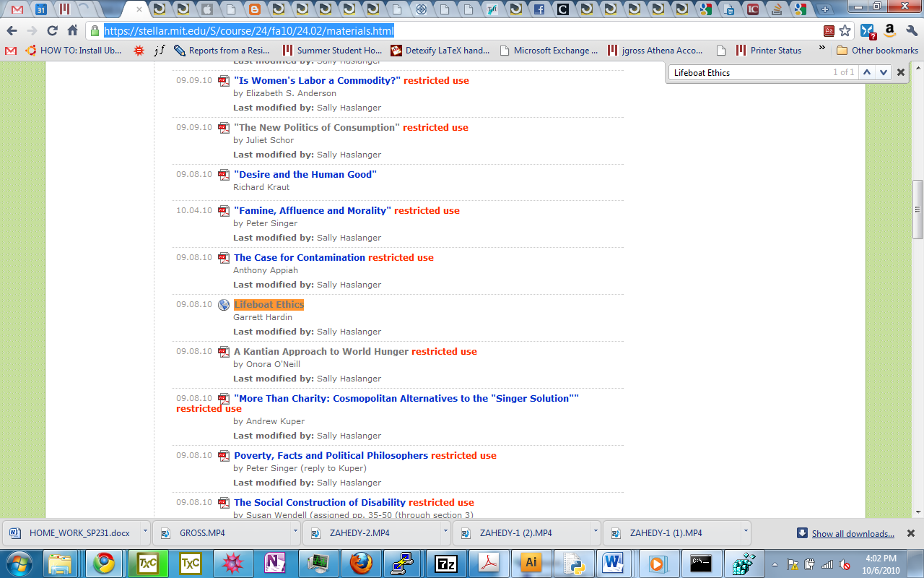Go to the browser home page icon

(72, 31)
